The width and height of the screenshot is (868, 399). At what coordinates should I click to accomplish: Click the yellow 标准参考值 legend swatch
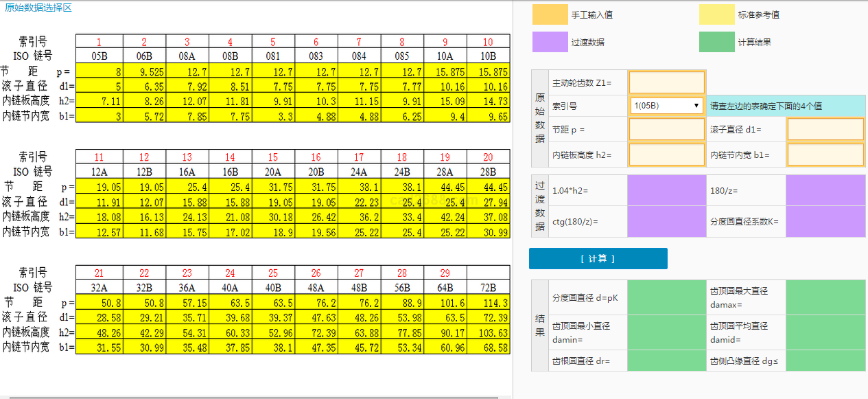716,14
